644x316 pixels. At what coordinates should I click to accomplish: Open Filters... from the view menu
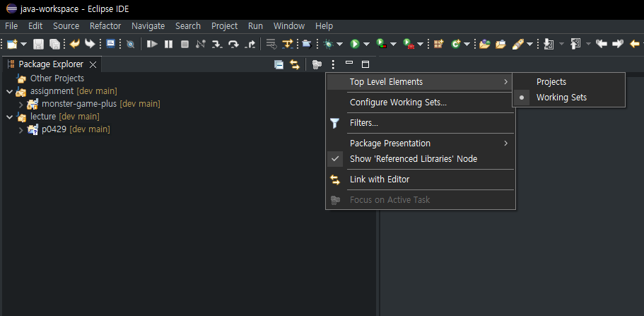point(420,123)
